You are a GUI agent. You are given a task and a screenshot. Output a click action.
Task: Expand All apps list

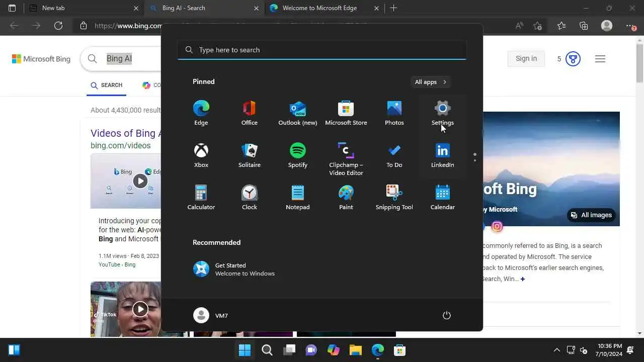pos(431,82)
